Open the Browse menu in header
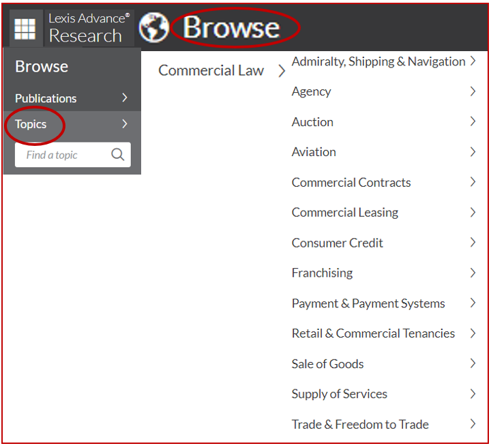The image size is (491, 448). (x=231, y=28)
